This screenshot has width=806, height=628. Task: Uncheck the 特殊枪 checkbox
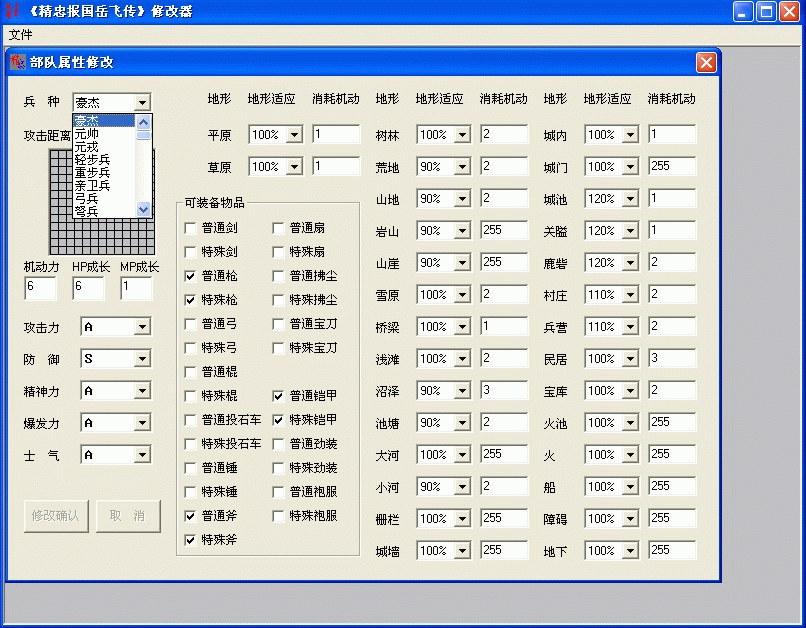point(190,300)
